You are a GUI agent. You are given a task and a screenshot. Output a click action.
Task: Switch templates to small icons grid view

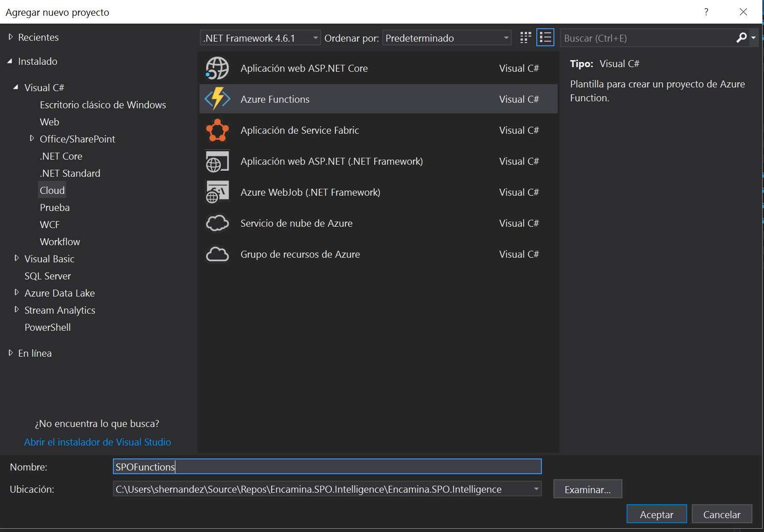click(525, 37)
